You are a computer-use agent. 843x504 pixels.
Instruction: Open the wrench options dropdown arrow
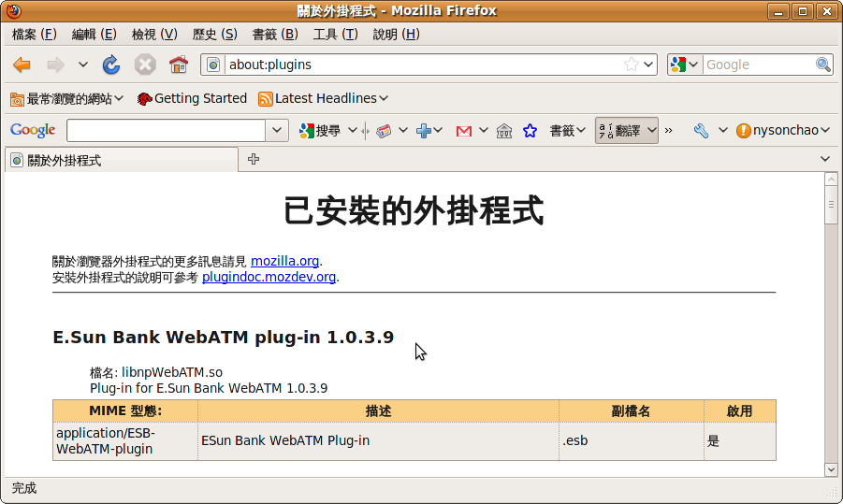point(722,131)
